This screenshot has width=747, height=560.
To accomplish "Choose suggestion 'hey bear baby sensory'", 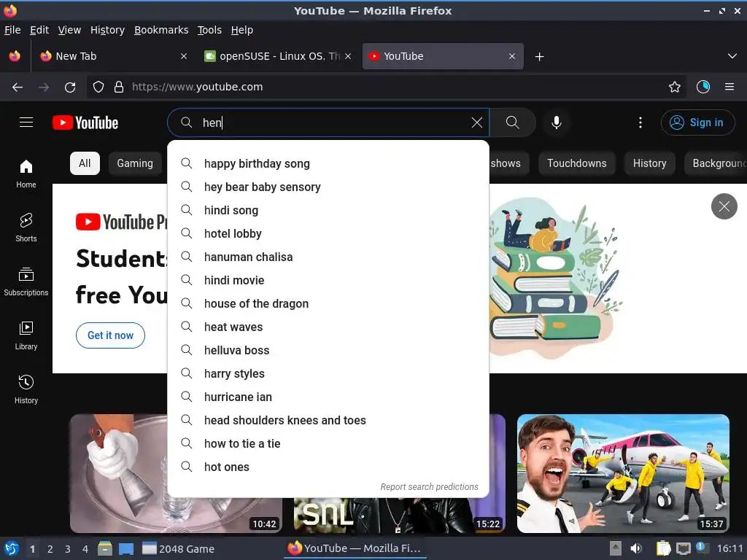I will tap(328, 187).
